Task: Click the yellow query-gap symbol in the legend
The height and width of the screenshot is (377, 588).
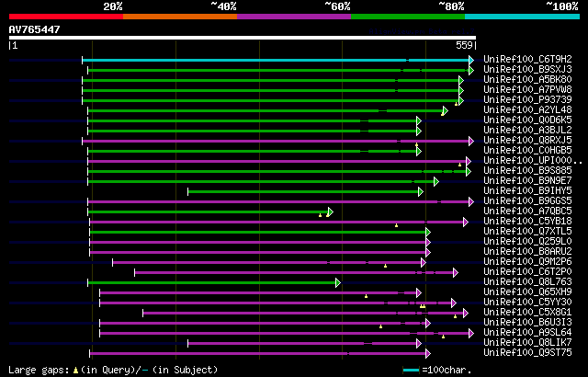Action: coord(75,371)
